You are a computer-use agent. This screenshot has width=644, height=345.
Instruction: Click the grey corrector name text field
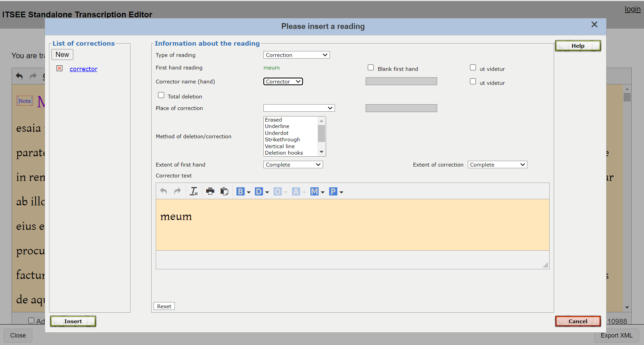pyautogui.click(x=401, y=81)
